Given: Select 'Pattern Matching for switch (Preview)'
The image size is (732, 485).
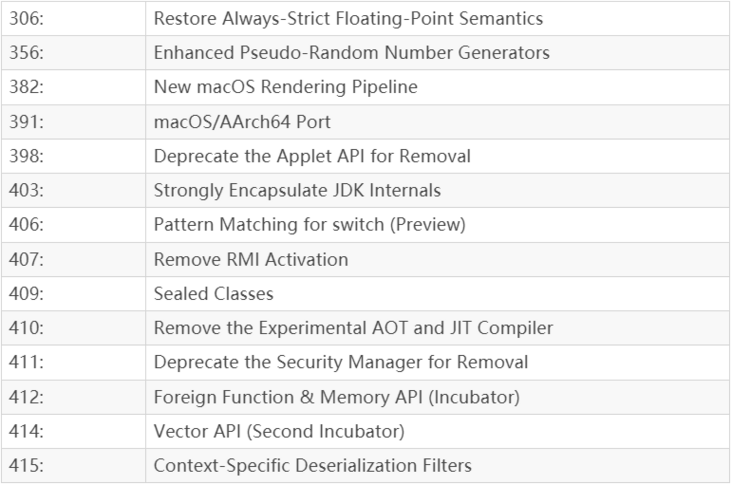Looking at the screenshot, I should coord(310,225).
